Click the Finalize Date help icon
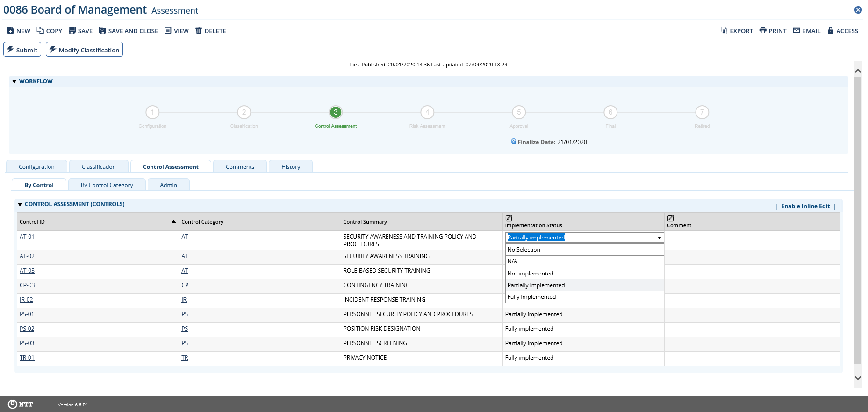Image resolution: width=868 pixels, height=412 pixels. [514, 141]
